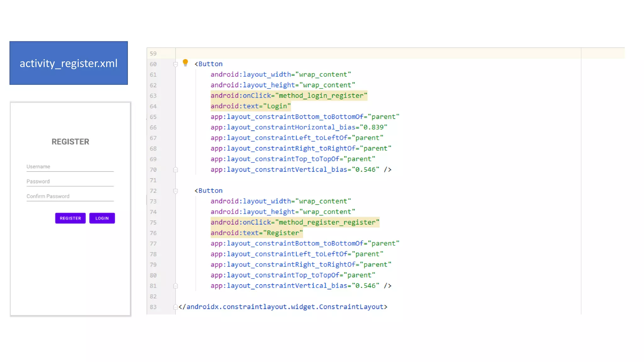This screenshot has height=362, width=644.
Task: Click the android:text="Register" line
Action: [257, 233]
